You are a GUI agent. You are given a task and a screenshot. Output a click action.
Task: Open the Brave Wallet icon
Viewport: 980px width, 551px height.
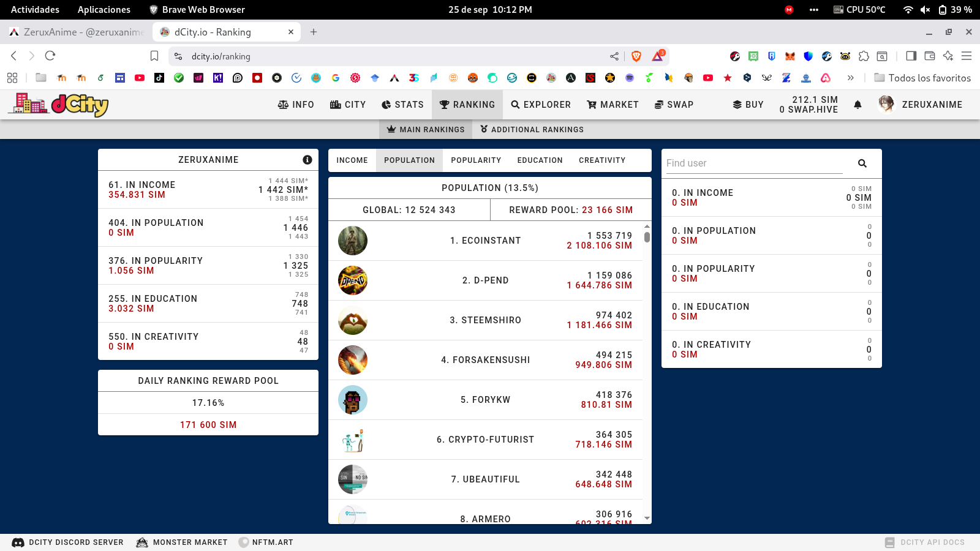[930, 56]
